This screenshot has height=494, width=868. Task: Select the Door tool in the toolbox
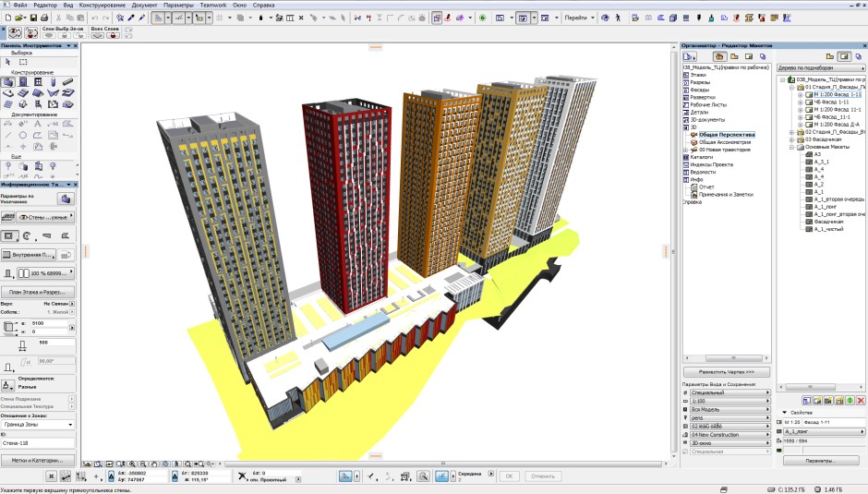(22, 81)
